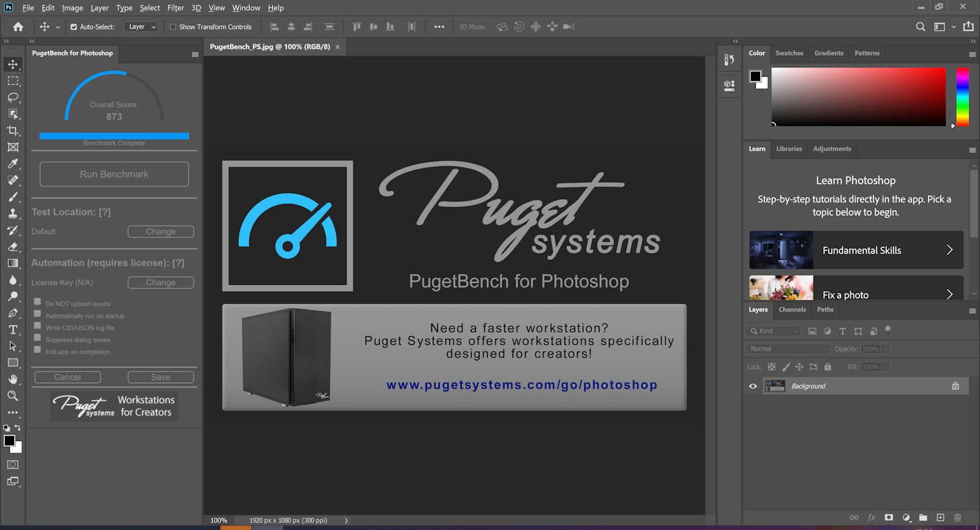
Task: Select the Crop tool
Action: click(13, 131)
